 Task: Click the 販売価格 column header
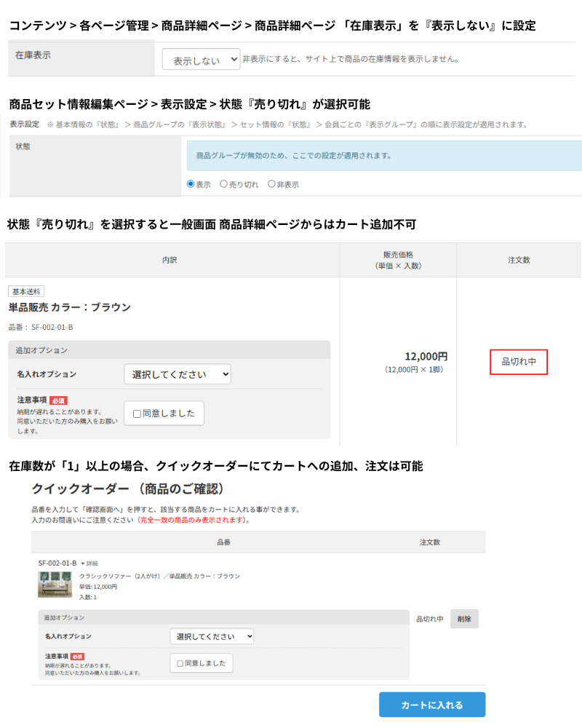398,260
